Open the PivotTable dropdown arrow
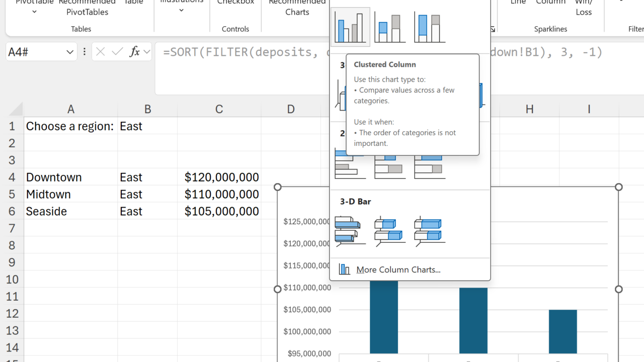 (x=34, y=12)
